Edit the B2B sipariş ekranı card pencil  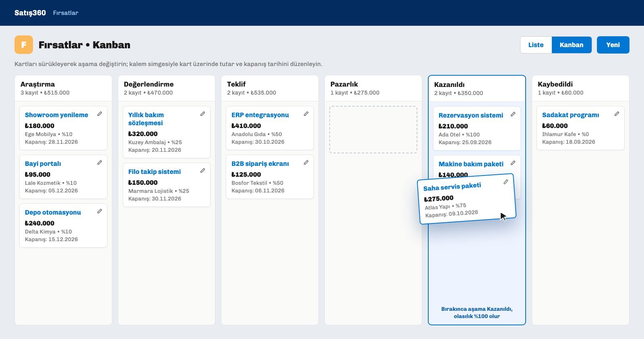click(306, 163)
